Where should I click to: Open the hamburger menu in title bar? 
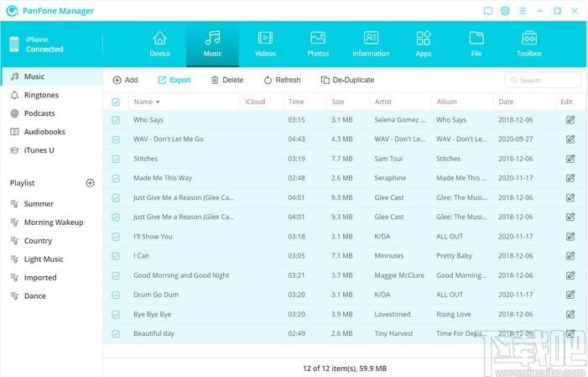(523, 11)
